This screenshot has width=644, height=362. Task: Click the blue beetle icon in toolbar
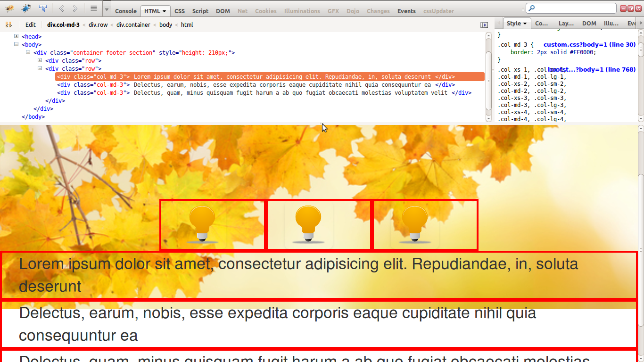pos(26,8)
